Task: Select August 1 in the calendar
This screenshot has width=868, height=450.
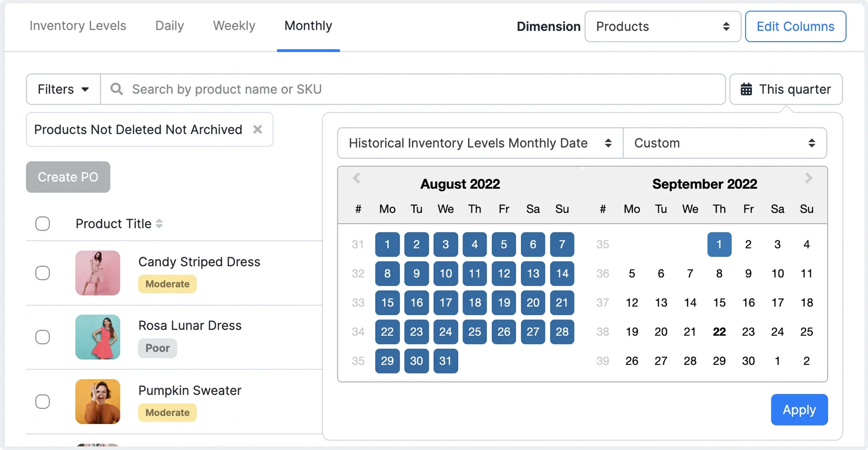Action: (x=387, y=244)
